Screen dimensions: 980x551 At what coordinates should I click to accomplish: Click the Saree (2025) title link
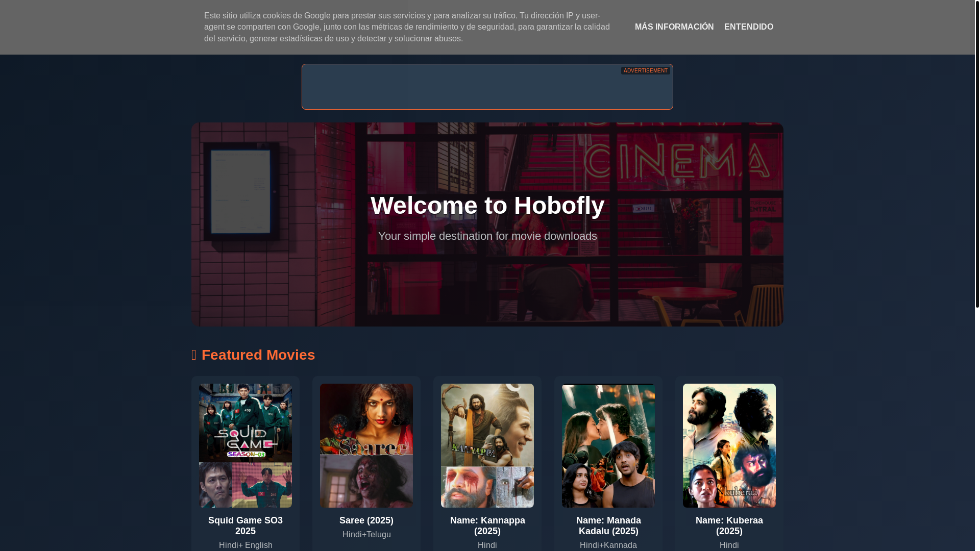pos(366,520)
